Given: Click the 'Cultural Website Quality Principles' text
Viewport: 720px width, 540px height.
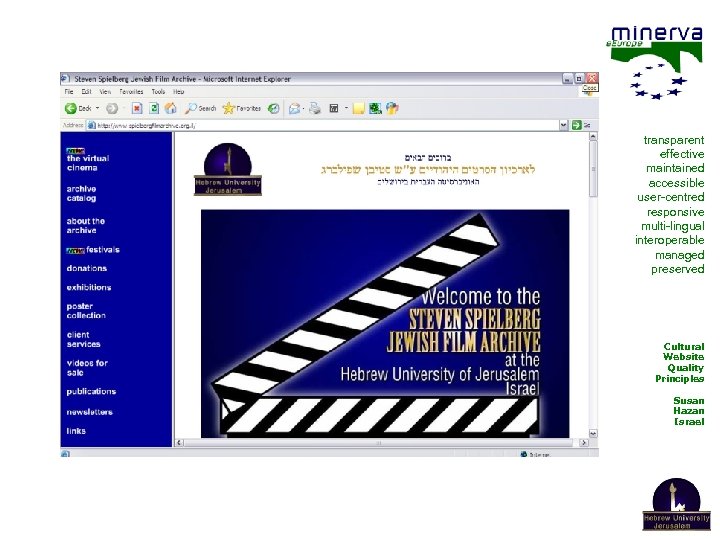Looking at the screenshot, I should [680, 362].
